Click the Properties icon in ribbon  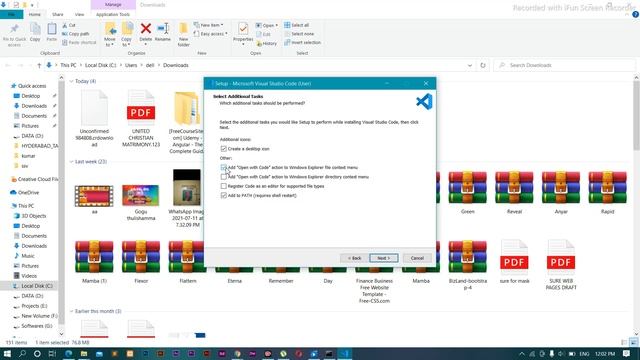(243, 29)
